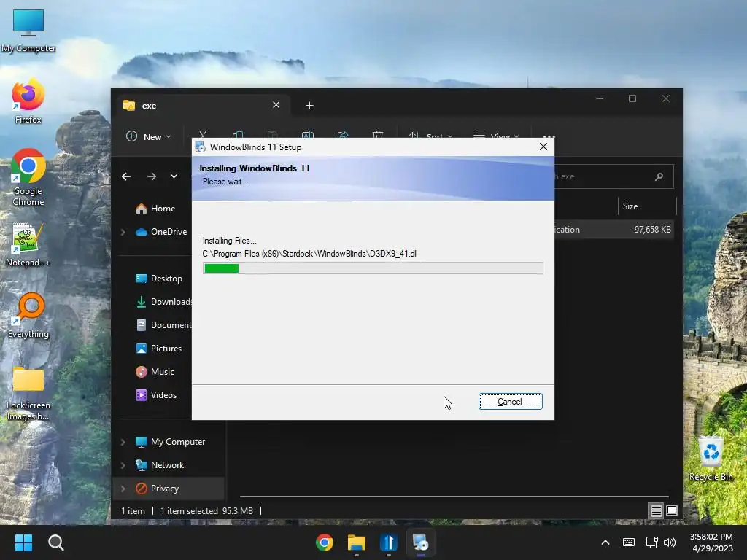
Task: Expand the OneDrive tree node
Action: [x=123, y=232]
